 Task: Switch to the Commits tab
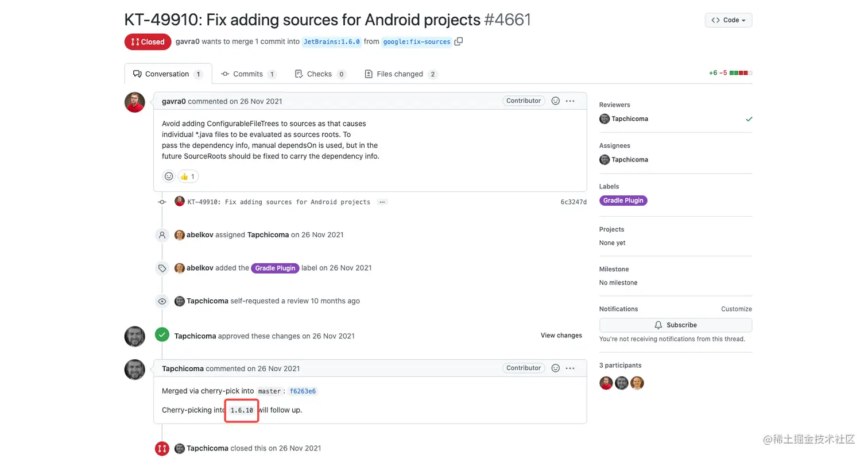point(248,74)
